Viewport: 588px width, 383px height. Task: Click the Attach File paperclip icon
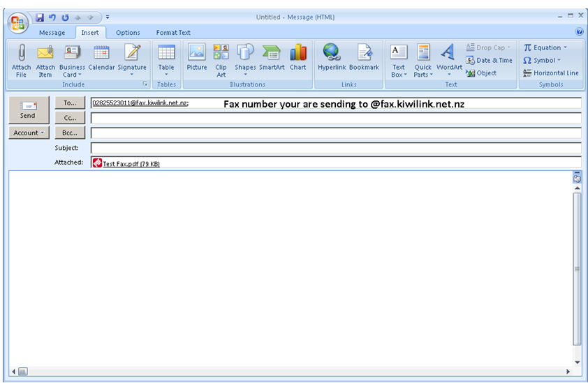tap(21, 53)
